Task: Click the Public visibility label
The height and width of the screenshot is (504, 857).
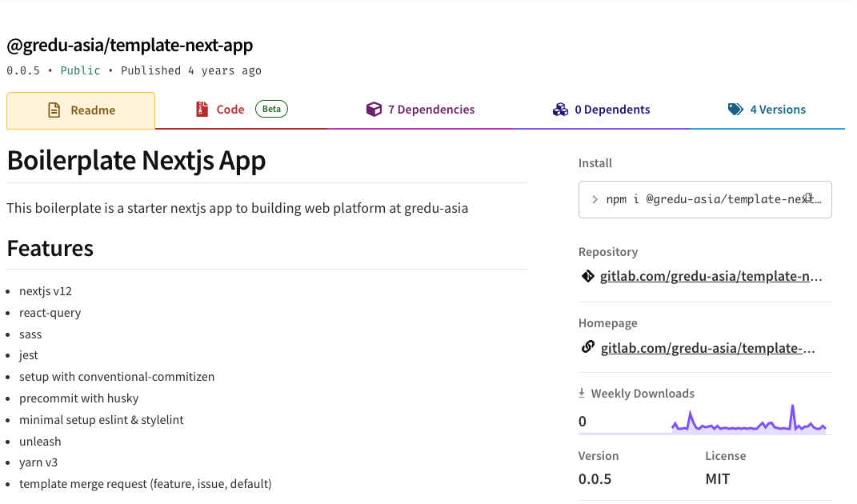Action: click(x=80, y=70)
